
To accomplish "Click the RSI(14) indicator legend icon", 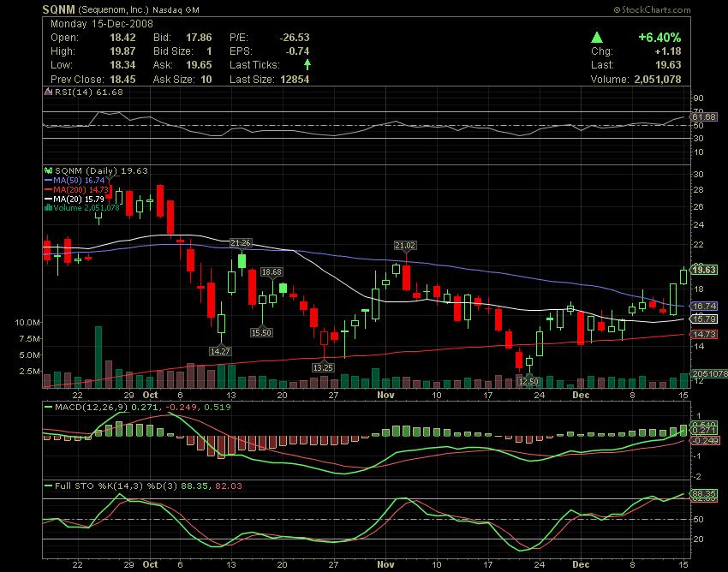I will [48, 92].
